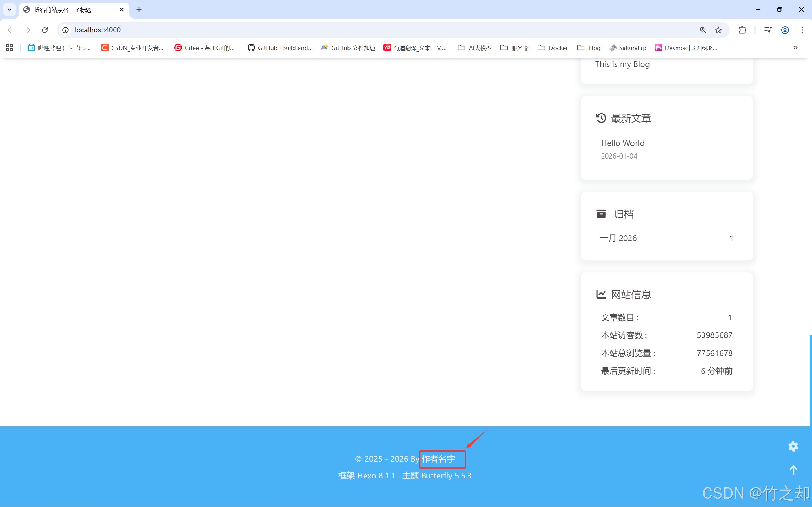
Task: Open the media control icon in the toolbar
Action: pyautogui.click(x=767, y=30)
